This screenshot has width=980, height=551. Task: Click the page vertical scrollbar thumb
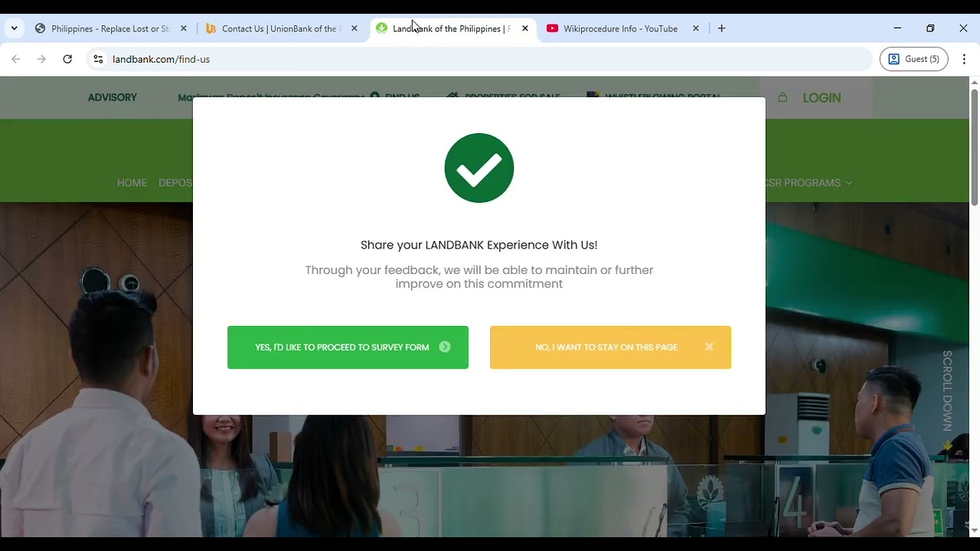(x=975, y=148)
